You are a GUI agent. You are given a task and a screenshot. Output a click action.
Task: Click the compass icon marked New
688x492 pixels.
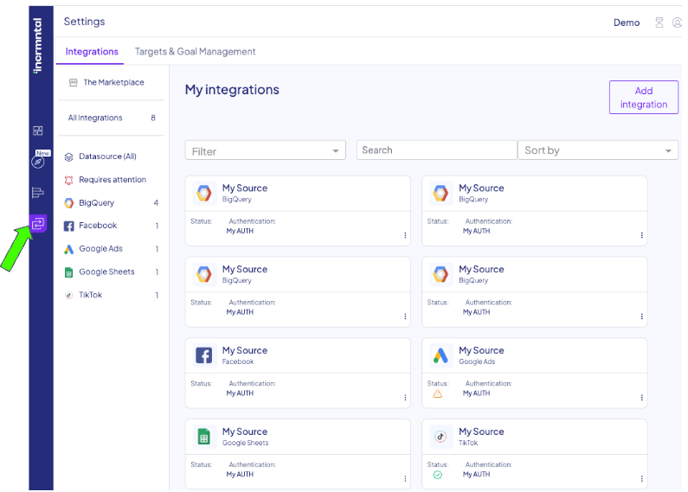tap(38, 162)
